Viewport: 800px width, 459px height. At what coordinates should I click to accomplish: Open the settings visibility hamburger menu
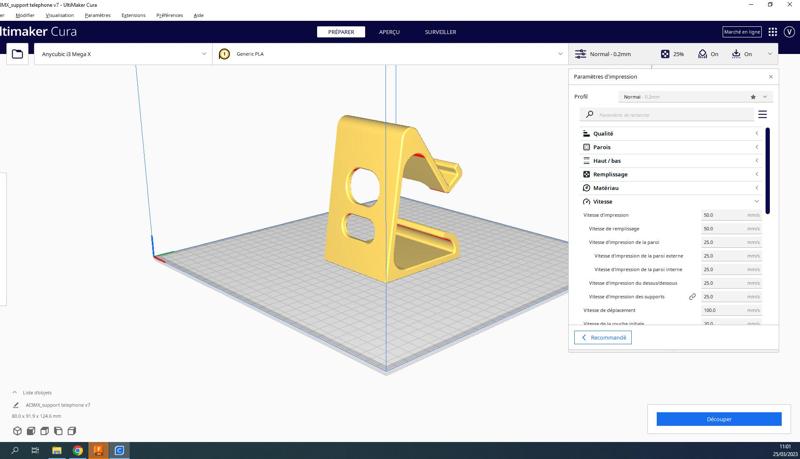click(x=762, y=114)
